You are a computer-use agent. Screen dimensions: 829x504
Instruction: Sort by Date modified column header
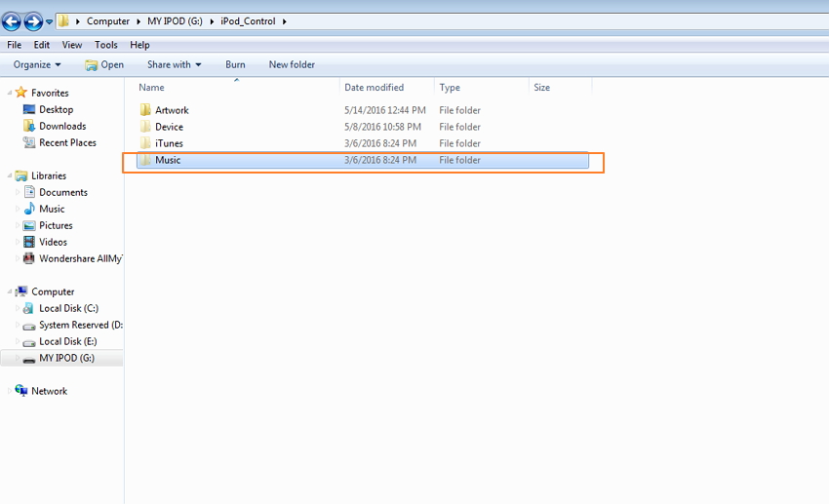pos(374,88)
